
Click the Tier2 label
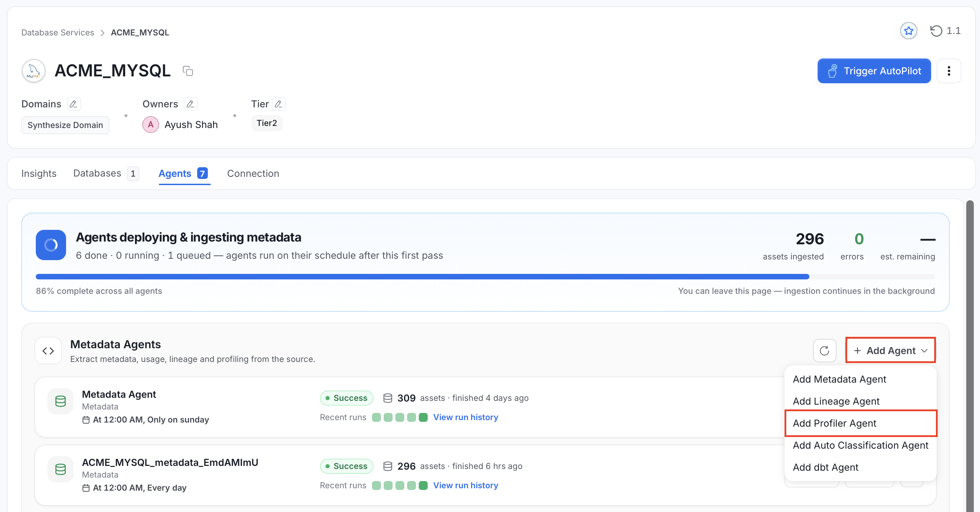click(267, 123)
